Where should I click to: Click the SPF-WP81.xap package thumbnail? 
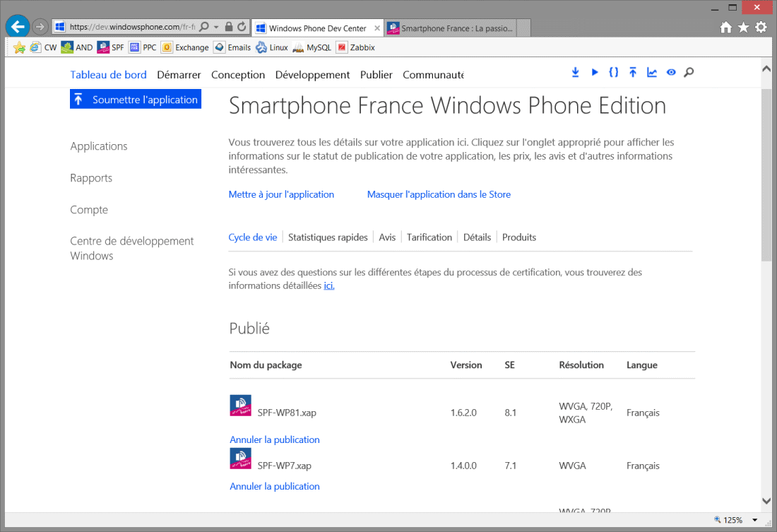(240, 406)
